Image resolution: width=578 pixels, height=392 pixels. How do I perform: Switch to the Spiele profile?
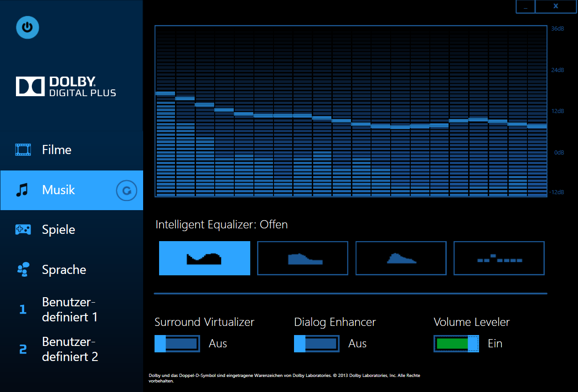pos(72,230)
